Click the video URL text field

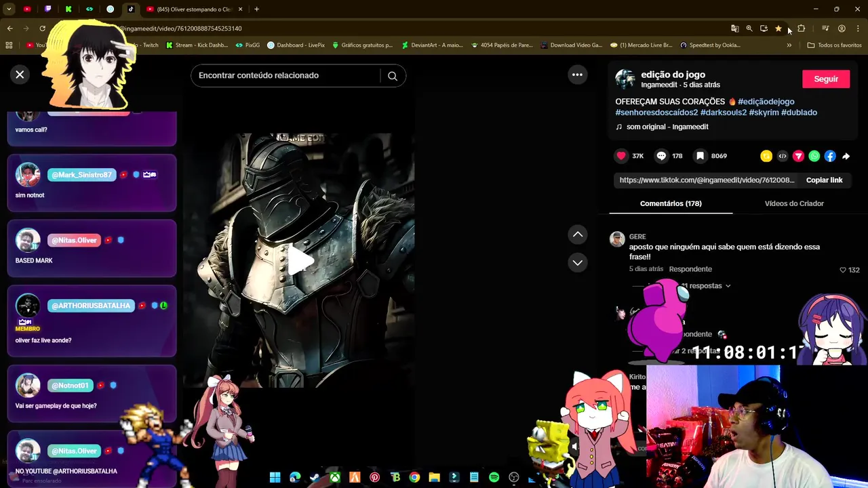[707, 180]
